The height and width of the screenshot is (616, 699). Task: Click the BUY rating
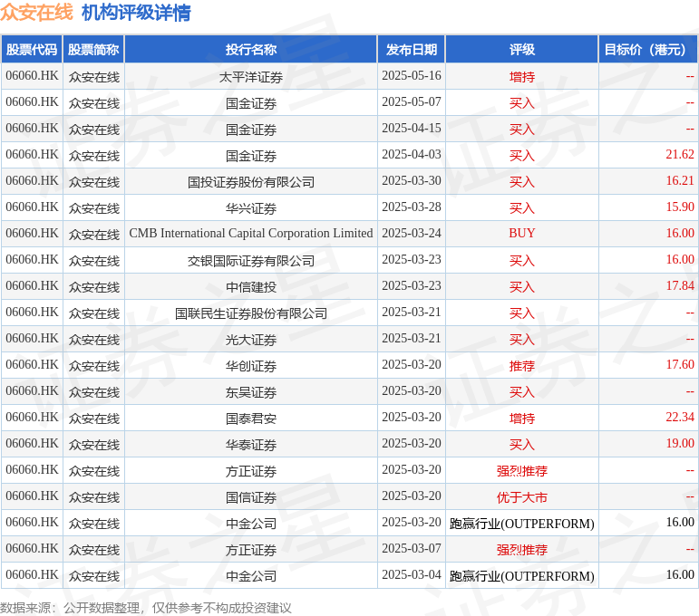(522, 234)
